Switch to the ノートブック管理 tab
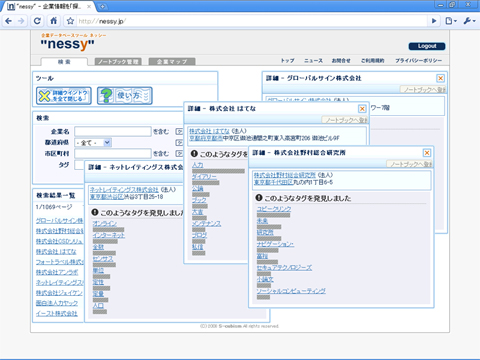This screenshot has width=480, height=360. coord(118,62)
